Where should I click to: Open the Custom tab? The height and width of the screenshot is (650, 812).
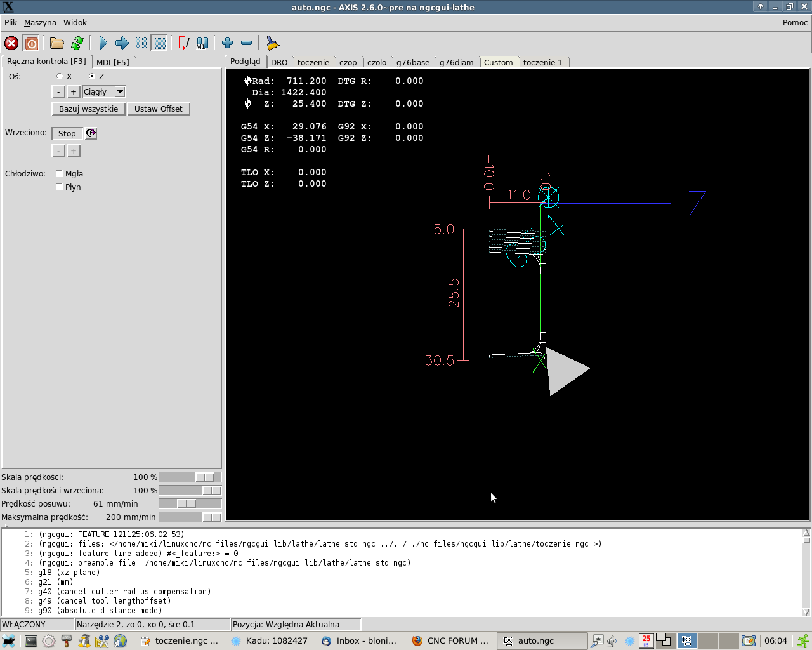pos(499,62)
